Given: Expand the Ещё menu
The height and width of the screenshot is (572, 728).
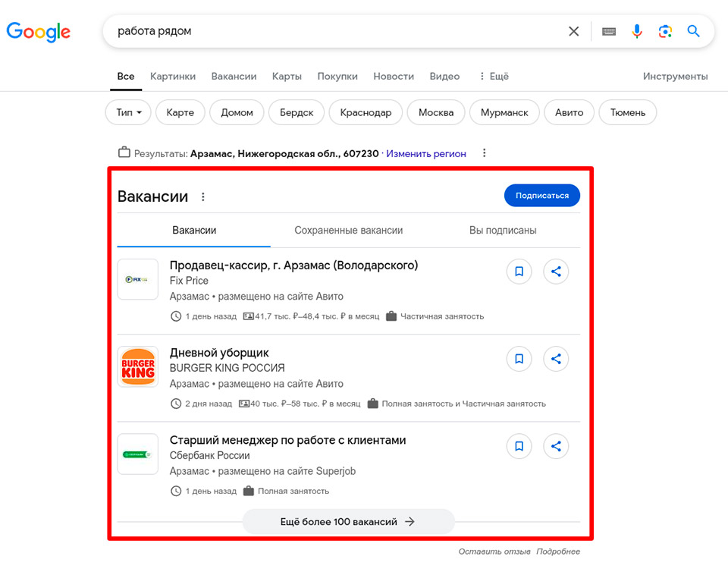Looking at the screenshot, I should point(494,76).
